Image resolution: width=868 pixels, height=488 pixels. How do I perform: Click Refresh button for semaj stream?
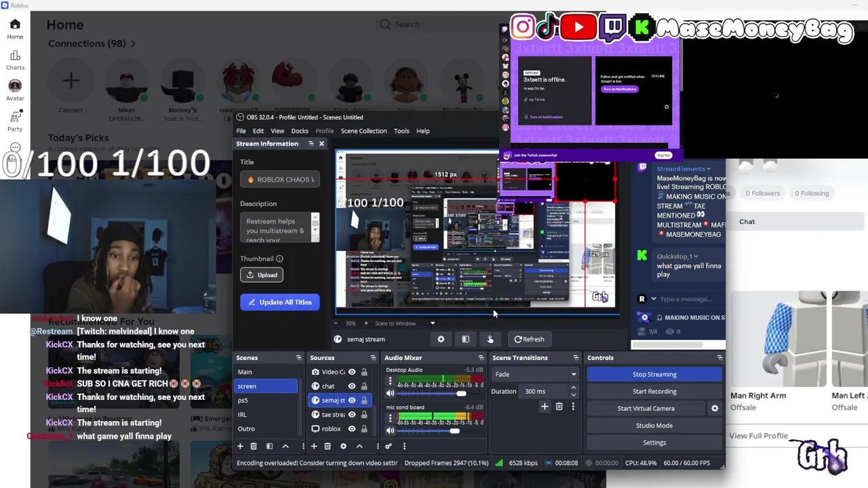529,339
